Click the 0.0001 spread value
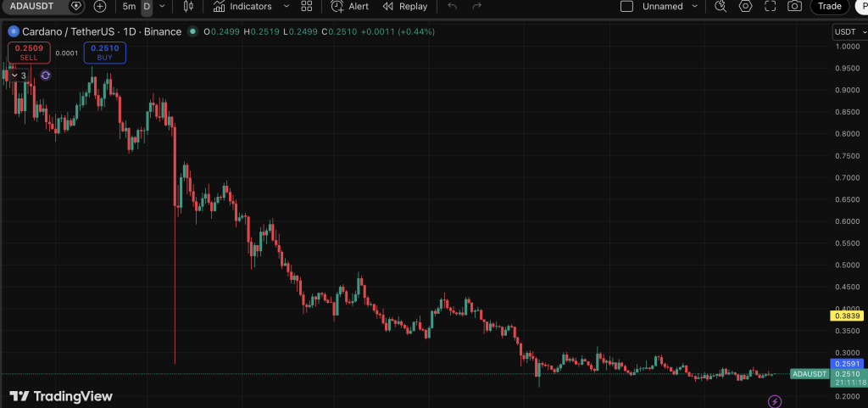Screen dimensions: 868x408 click(x=66, y=53)
